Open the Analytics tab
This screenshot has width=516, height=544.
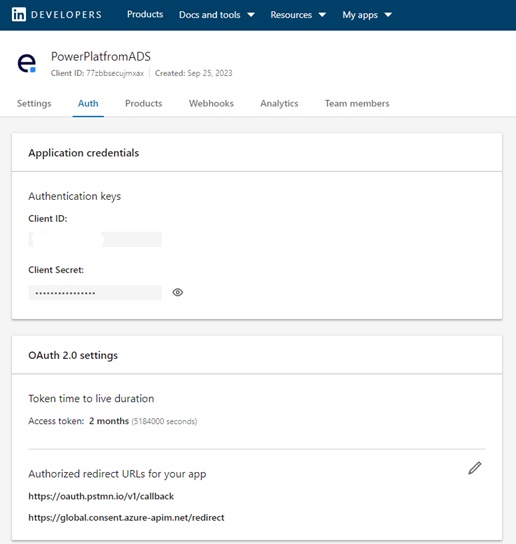click(x=279, y=103)
